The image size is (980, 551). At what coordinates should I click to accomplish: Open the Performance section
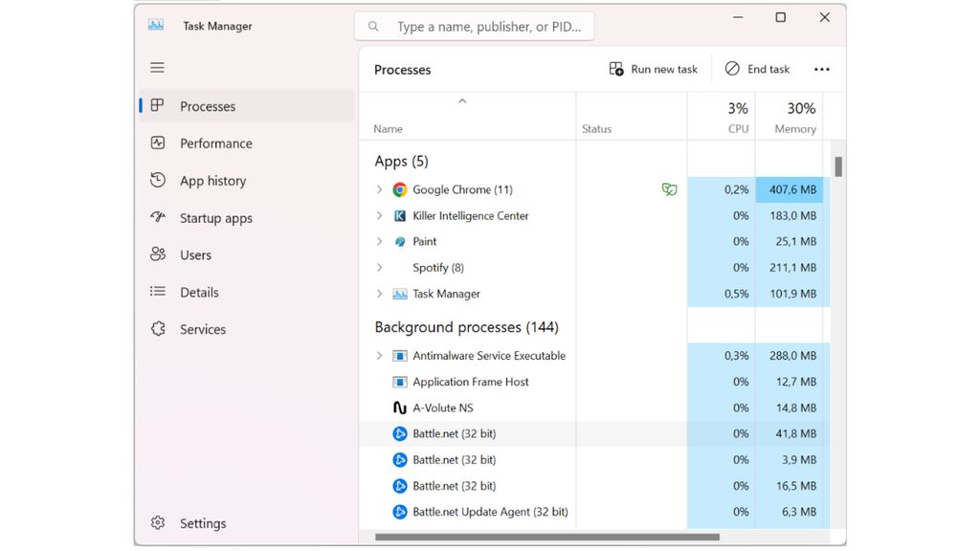pyautogui.click(x=214, y=143)
